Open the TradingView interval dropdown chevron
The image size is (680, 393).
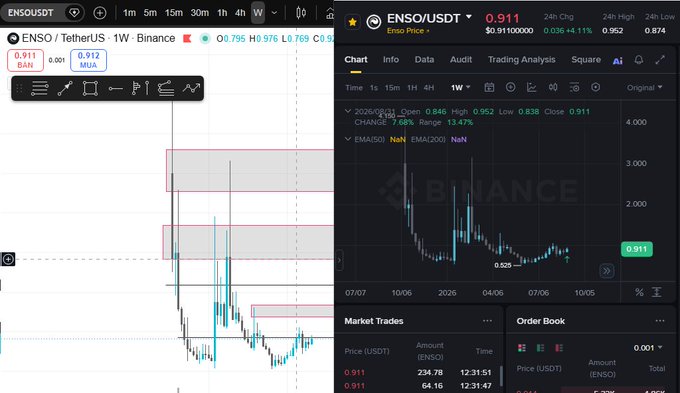[274, 13]
